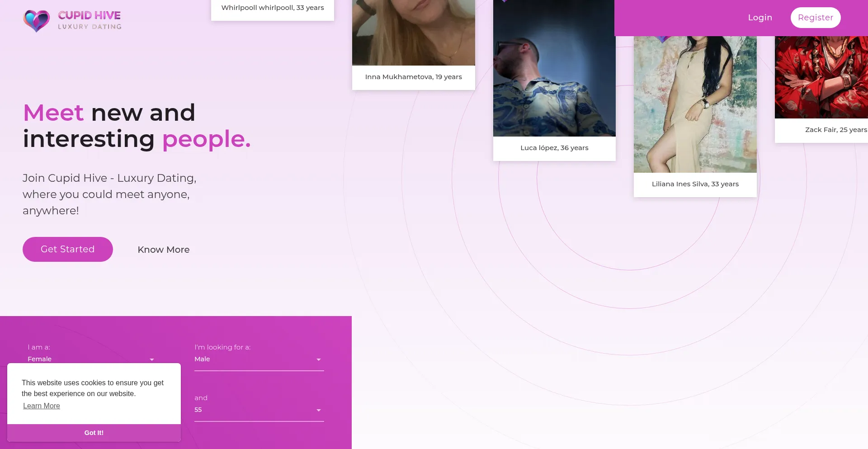Open Liliana Ines Silva's profile photo

695,104
